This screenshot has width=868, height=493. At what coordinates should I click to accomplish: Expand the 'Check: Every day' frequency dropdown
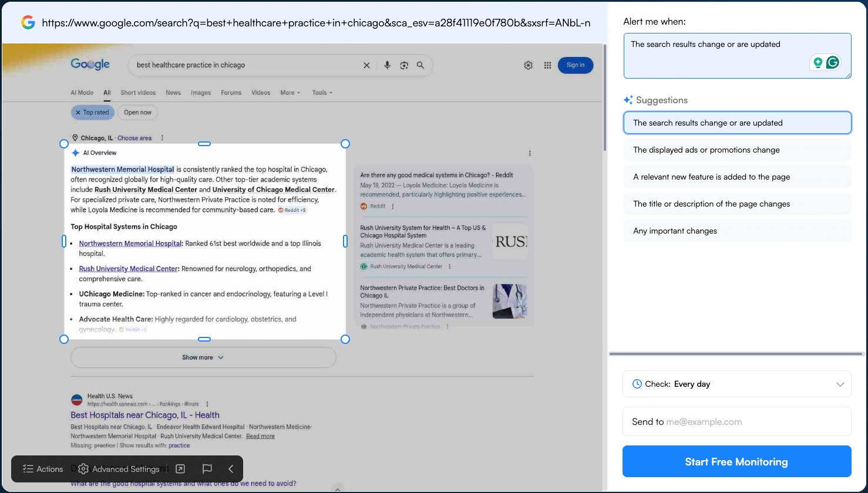(736, 384)
